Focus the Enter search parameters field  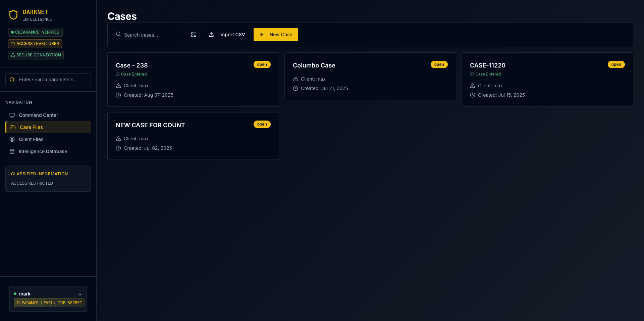[48, 80]
